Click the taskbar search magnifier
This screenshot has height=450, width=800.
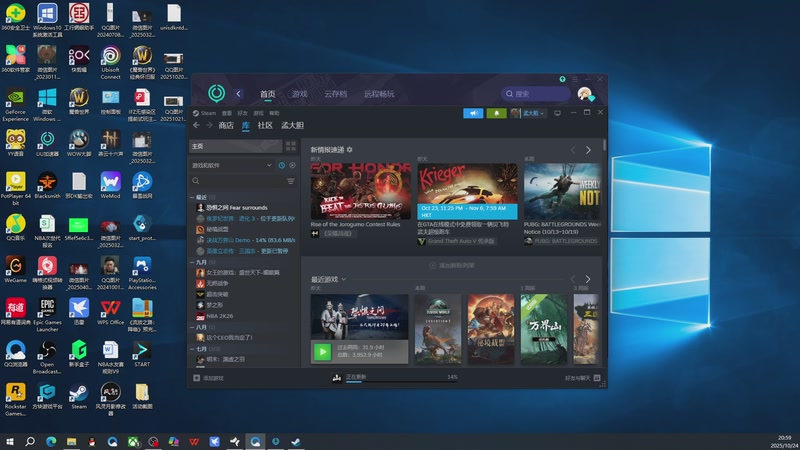tap(30, 441)
